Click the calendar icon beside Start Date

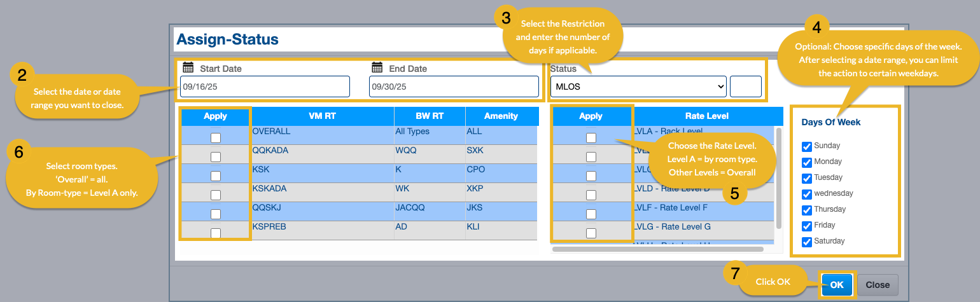point(188,67)
